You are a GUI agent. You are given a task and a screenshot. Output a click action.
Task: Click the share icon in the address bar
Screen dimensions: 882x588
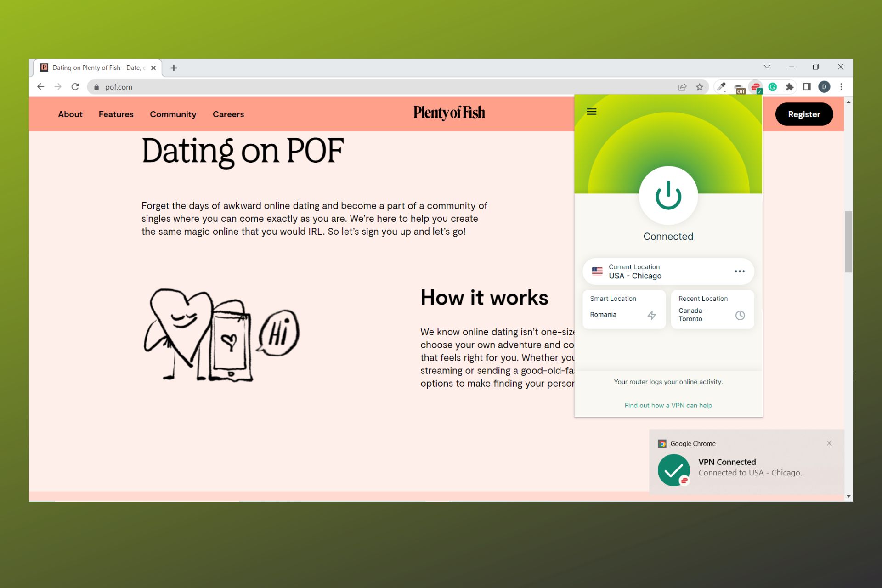[x=682, y=87]
